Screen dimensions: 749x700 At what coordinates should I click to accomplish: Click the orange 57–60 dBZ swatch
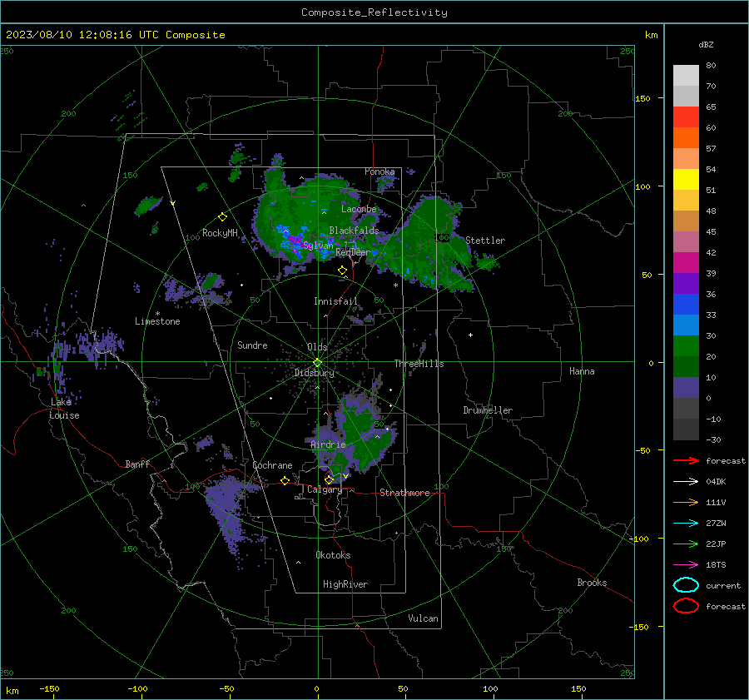pyautogui.click(x=686, y=138)
